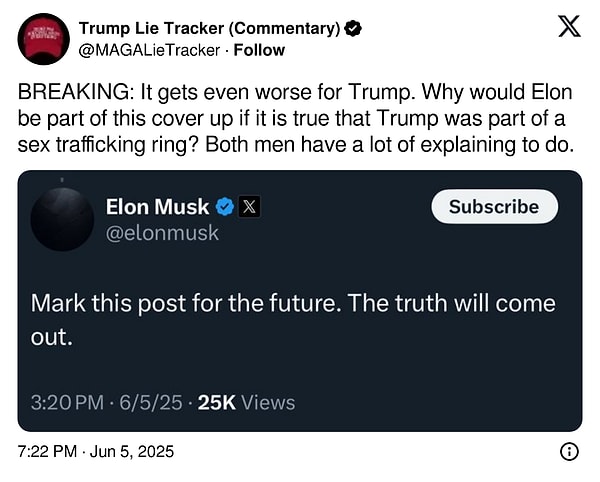Click the Elon Musk display name
The width and height of the screenshot is (600, 482).
(x=157, y=207)
